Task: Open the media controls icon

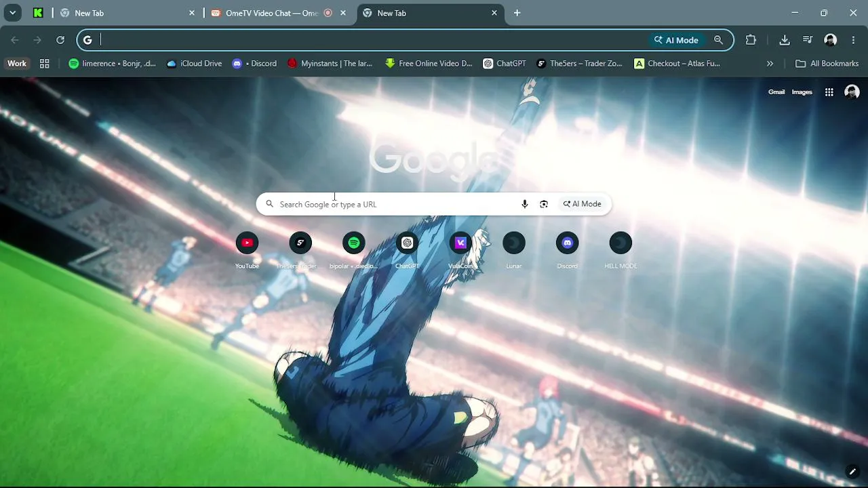Action: [808, 40]
